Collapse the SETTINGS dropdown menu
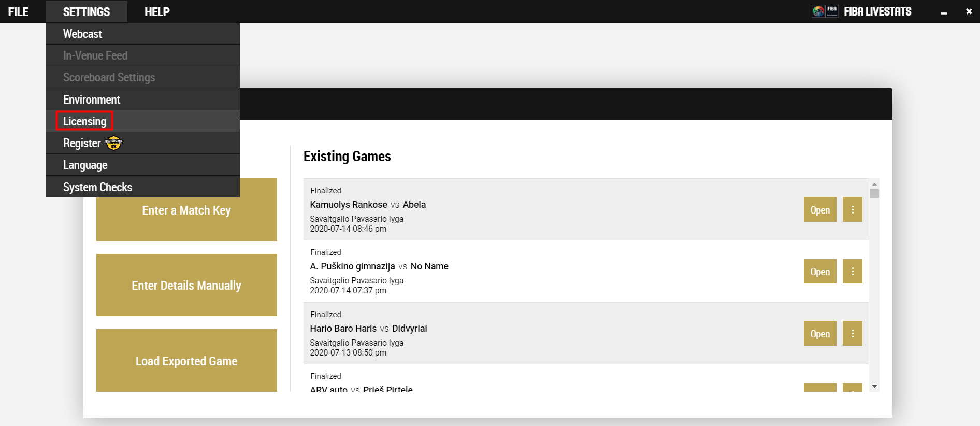Screen dimensions: 980x426 pyautogui.click(x=87, y=11)
